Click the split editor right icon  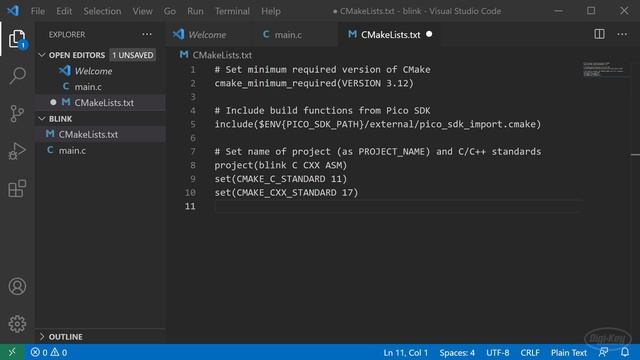pos(599,34)
